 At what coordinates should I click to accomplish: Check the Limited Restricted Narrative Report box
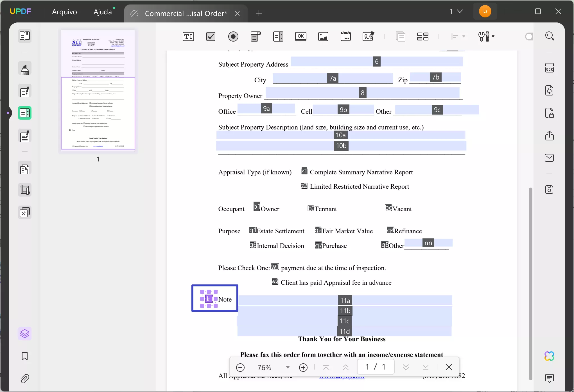click(304, 186)
